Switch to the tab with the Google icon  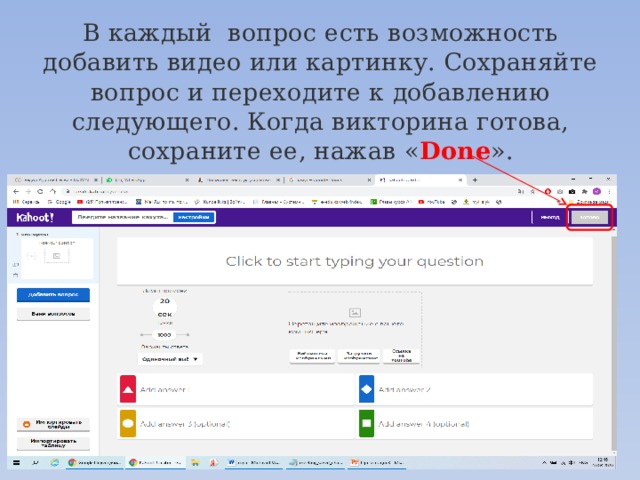pos(330,180)
